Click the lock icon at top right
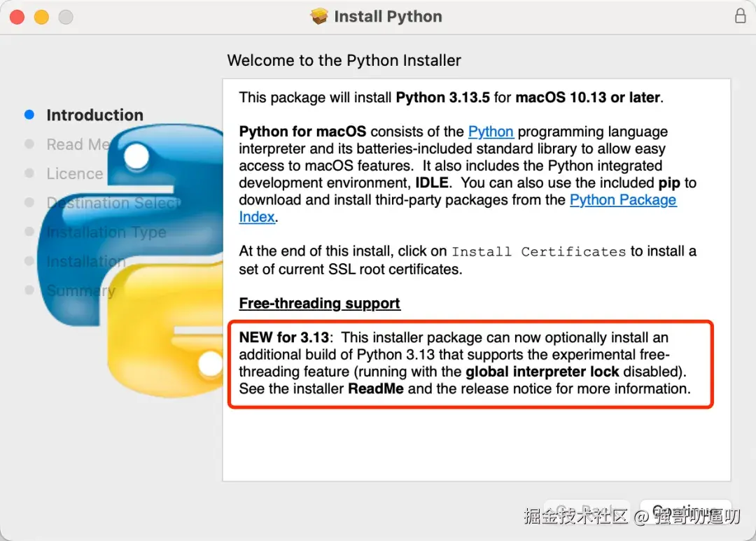The image size is (756, 541). [740, 15]
